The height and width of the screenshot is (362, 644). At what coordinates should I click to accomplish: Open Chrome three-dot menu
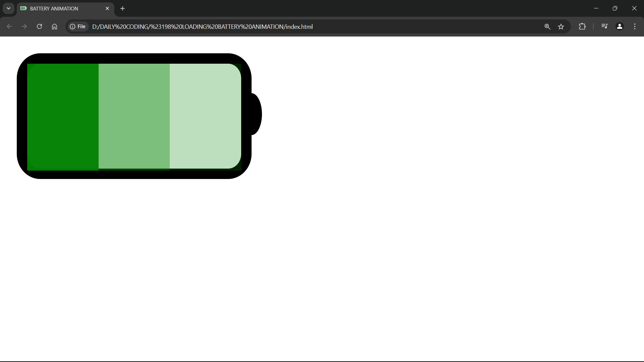click(635, 26)
